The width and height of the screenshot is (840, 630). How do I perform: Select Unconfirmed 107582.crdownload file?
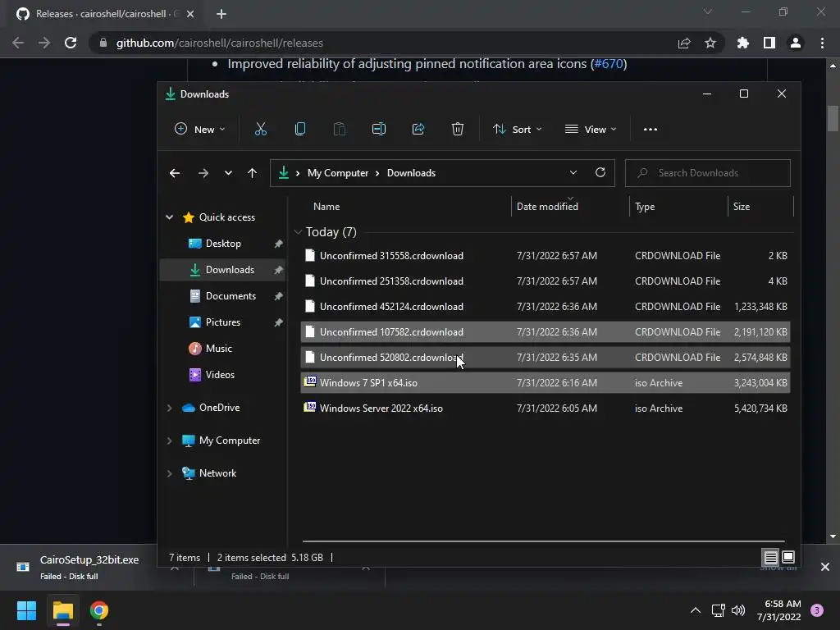(545, 332)
